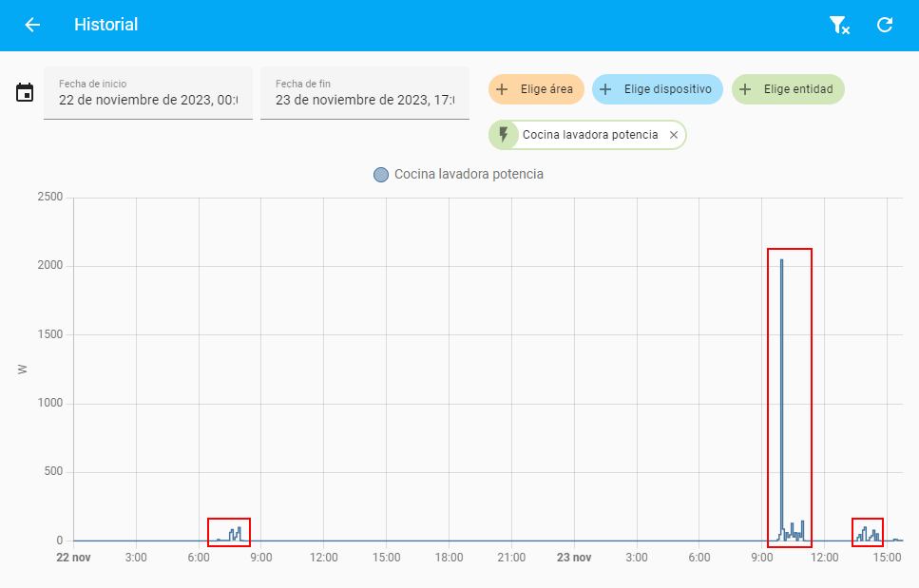The width and height of the screenshot is (919, 588).
Task: Click the plus icon on Elige dispositivo
Action: coord(605,89)
